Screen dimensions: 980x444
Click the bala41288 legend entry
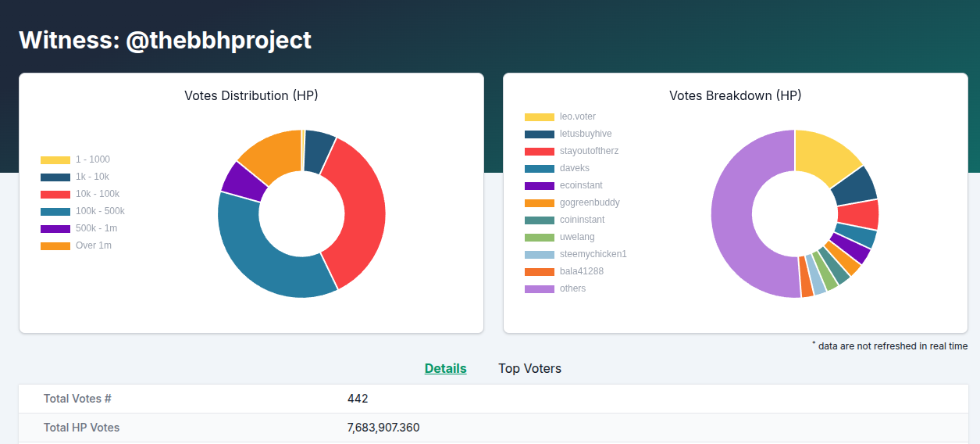coord(564,271)
